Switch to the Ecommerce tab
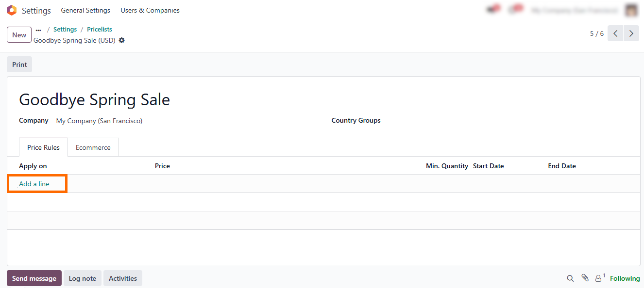 (x=93, y=147)
